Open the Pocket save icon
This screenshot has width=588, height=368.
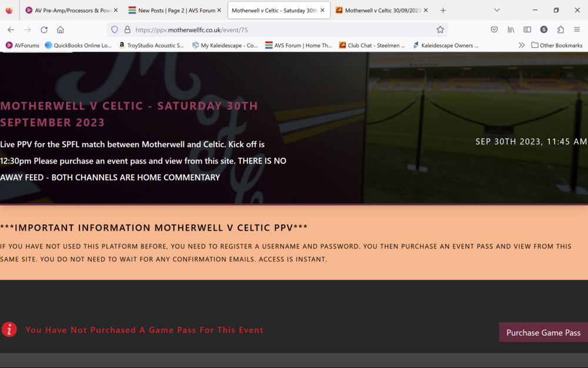tap(495, 29)
